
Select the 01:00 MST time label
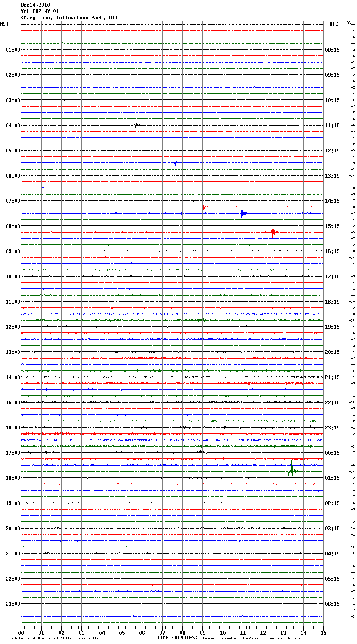pyautogui.click(x=13, y=50)
